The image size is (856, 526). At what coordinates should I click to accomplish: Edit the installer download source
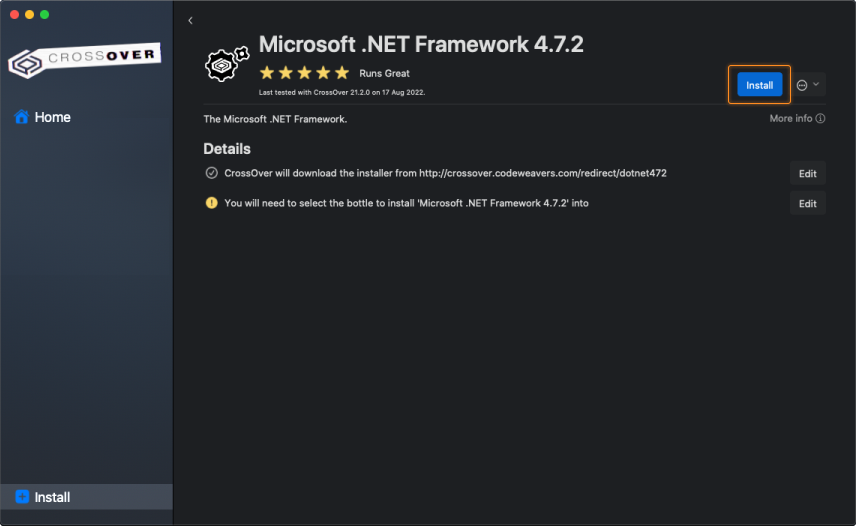pyautogui.click(x=807, y=174)
